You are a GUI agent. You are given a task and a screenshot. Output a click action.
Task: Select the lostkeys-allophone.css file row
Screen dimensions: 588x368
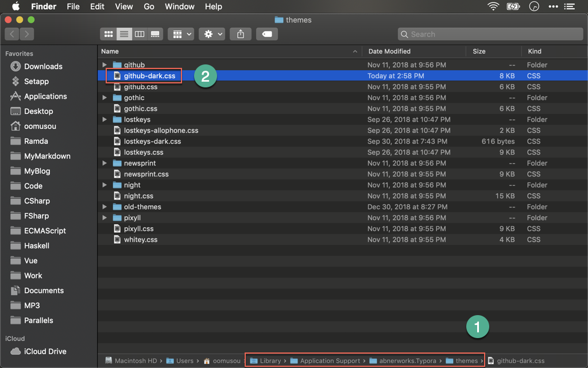coord(342,131)
